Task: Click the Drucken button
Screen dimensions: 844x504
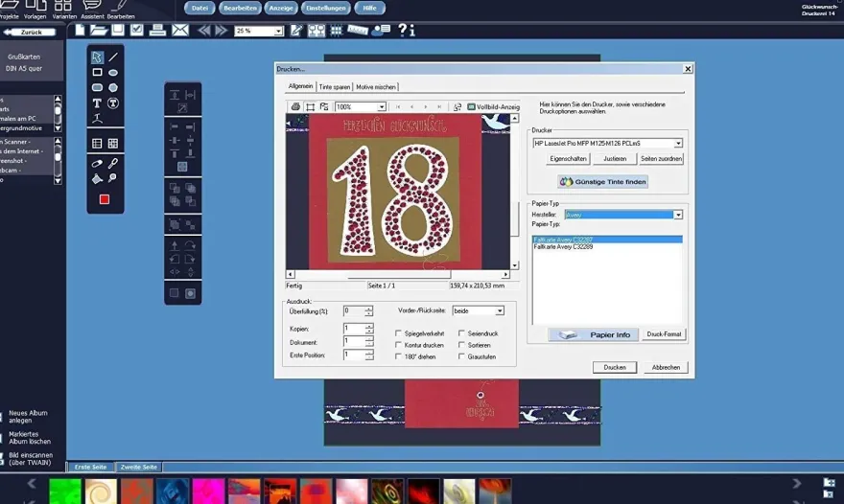Action: (615, 367)
